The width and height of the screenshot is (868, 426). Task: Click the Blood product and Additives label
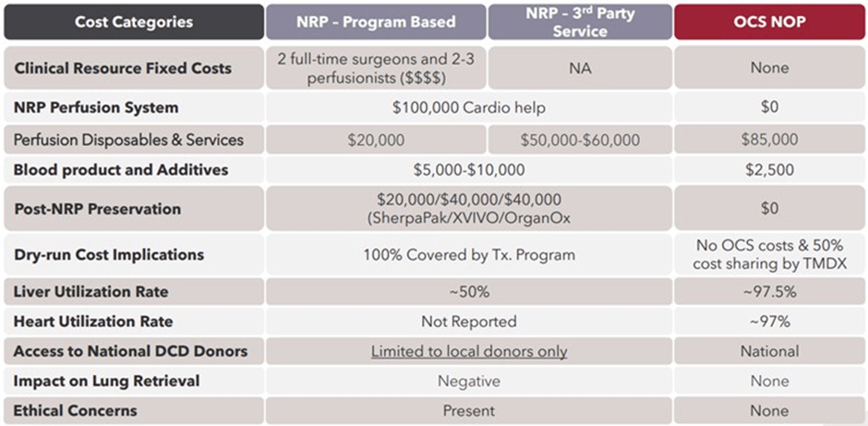pyautogui.click(x=120, y=170)
